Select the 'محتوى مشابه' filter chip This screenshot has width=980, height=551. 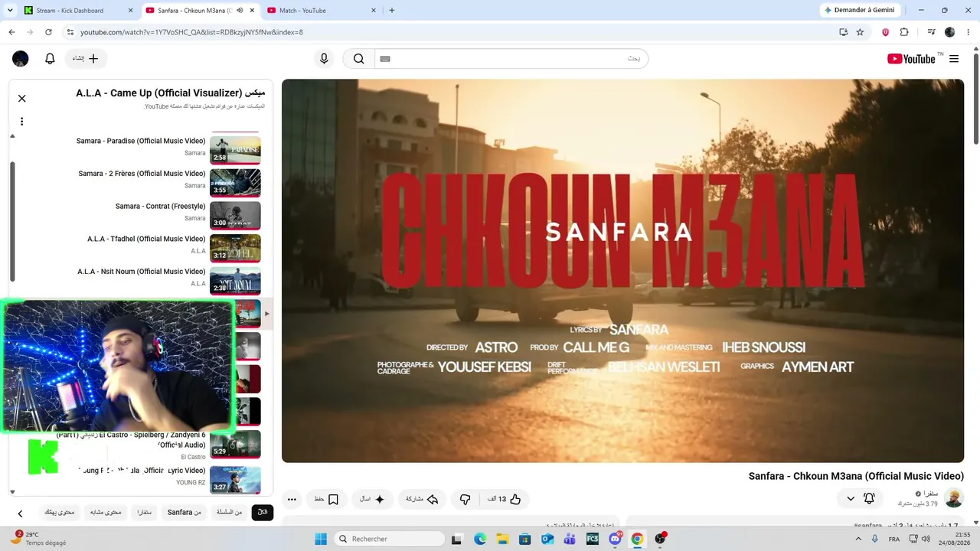[x=106, y=512]
